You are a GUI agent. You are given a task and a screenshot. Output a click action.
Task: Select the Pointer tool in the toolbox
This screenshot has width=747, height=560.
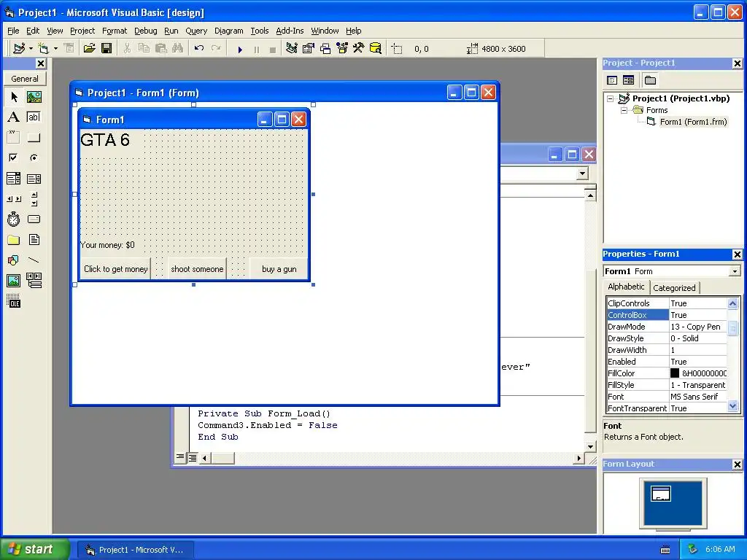(14, 97)
